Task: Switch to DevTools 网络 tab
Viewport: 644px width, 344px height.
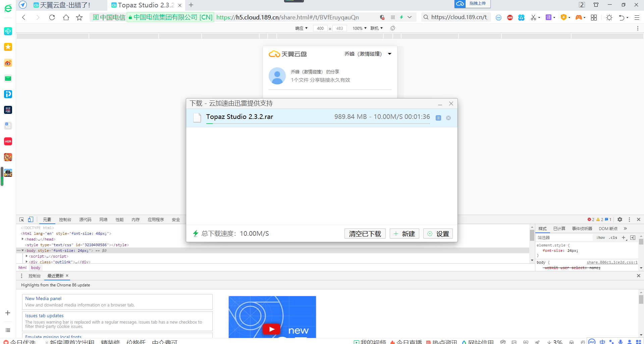Action: point(103,220)
